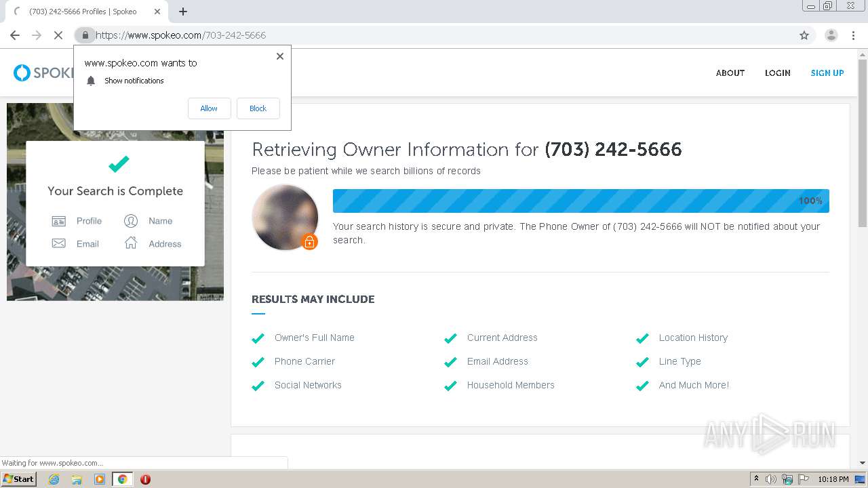Click the 'Location History' text
Viewport: 868px width, 488px height.
tap(693, 338)
